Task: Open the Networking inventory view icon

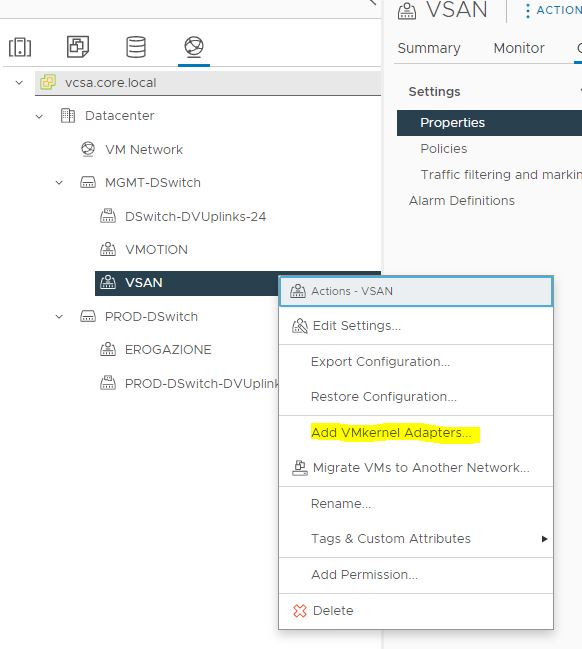Action: [194, 46]
